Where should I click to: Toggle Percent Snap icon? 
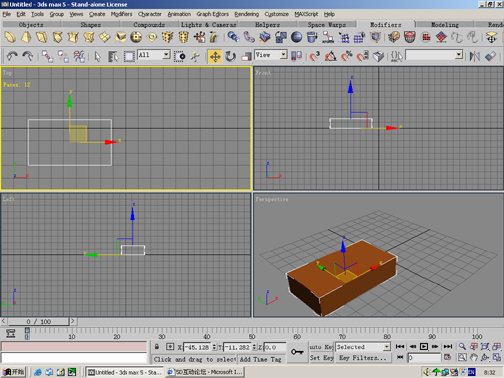click(x=347, y=56)
